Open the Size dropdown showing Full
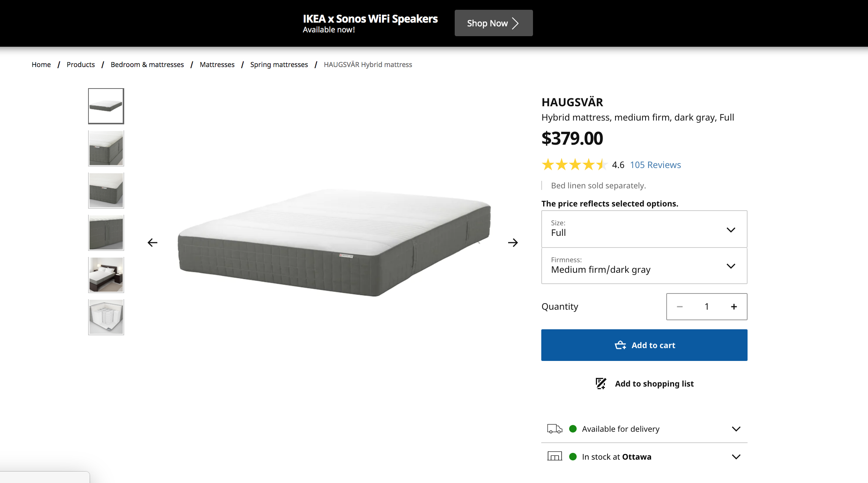This screenshot has width=868, height=483. tap(644, 229)
